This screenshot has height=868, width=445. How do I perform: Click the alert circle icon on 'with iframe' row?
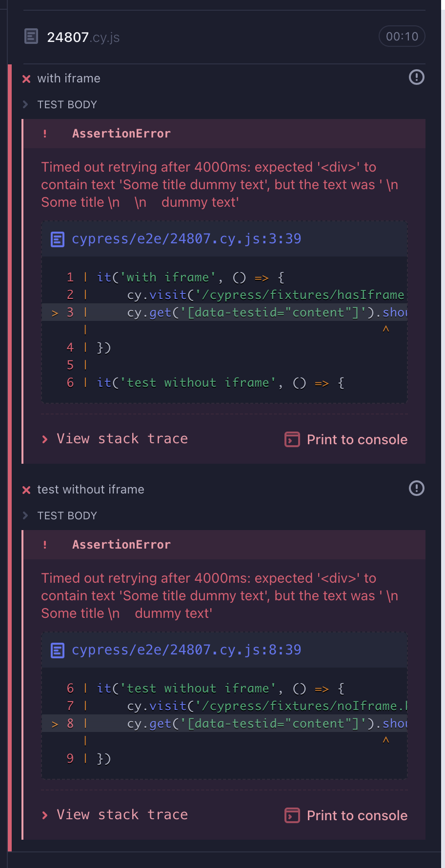[416, 77]
